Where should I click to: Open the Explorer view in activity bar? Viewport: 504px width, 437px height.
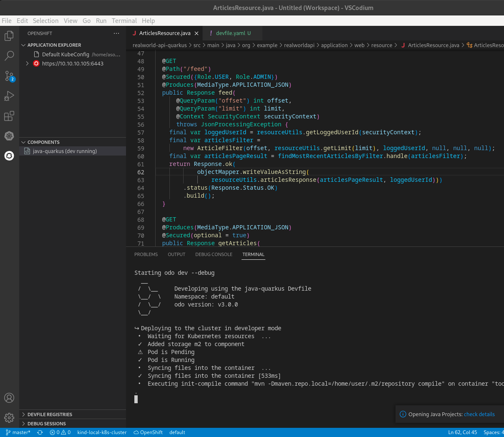click(9, 36)
